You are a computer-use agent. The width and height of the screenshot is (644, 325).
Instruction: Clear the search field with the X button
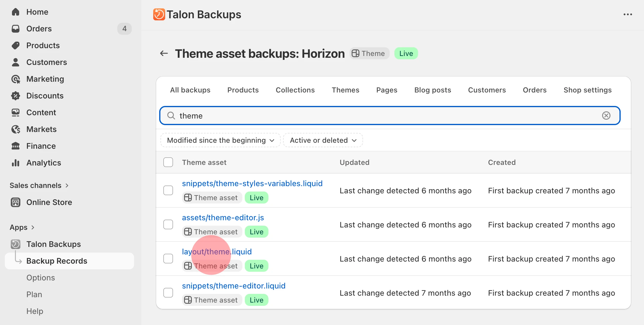(x=606, y=115)
